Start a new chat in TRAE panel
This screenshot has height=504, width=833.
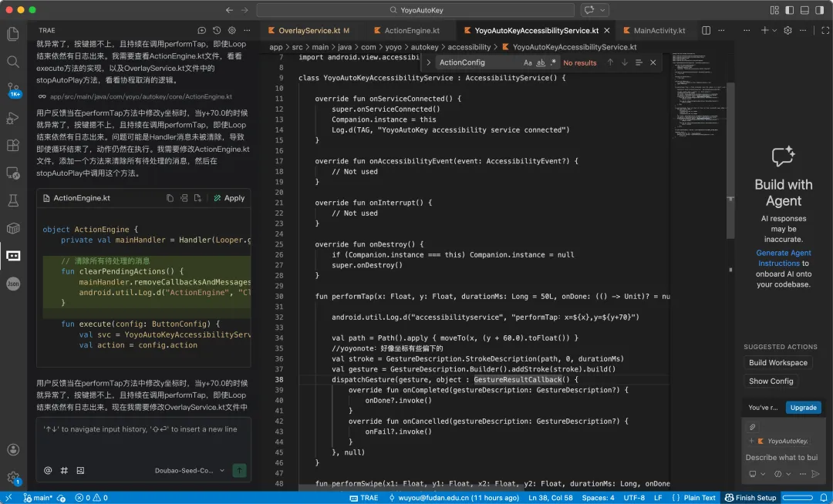tap(201, 31)
